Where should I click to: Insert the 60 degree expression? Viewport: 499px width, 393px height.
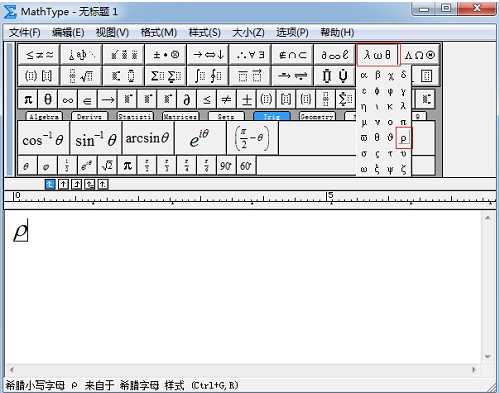(246, 165)
